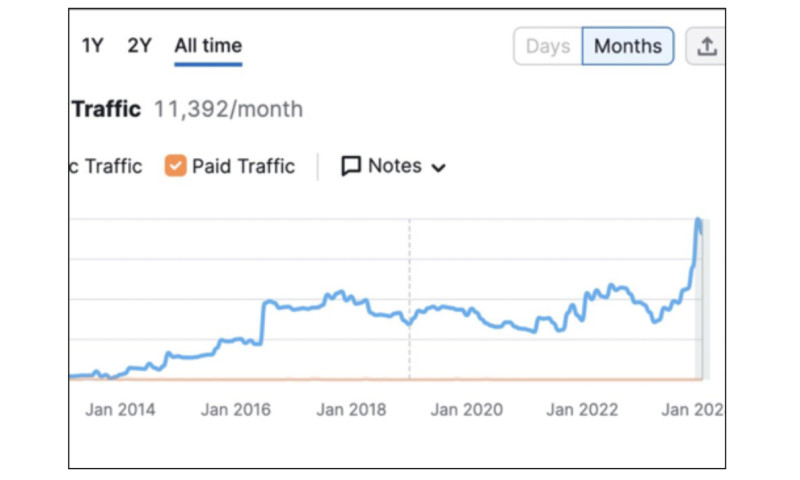800x480 pixels.
Task: Click the sharp traffic jump in mid-2016
Action: click(263, 320)
